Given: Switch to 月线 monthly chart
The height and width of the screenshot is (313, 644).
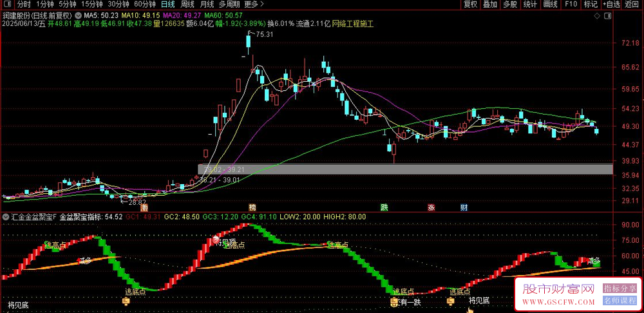Looking at the screenshot, I should pos(207,5).
